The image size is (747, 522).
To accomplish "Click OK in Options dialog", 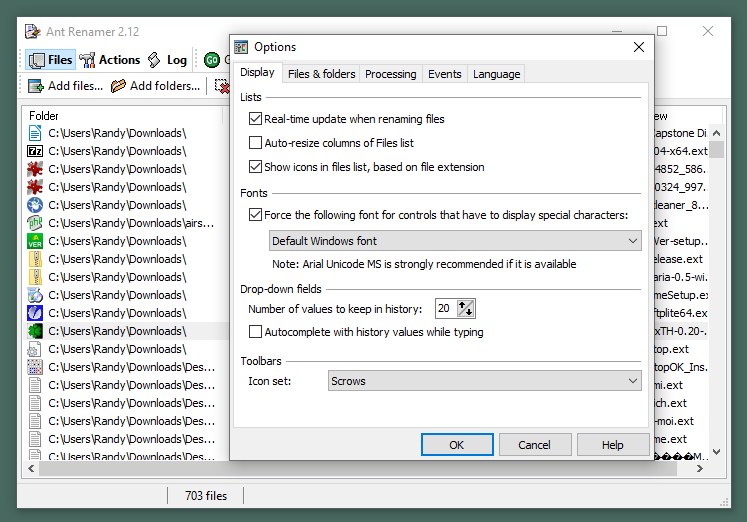I will point(457,445).
